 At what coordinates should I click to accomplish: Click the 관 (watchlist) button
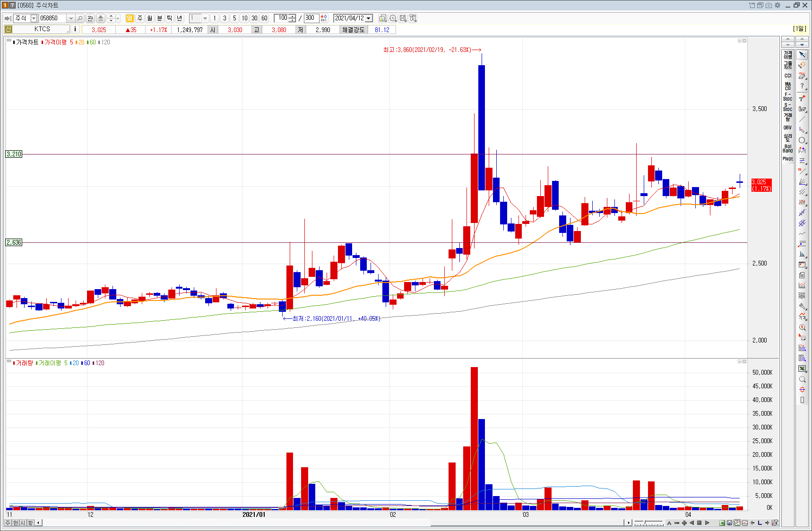tap(90, 18)
